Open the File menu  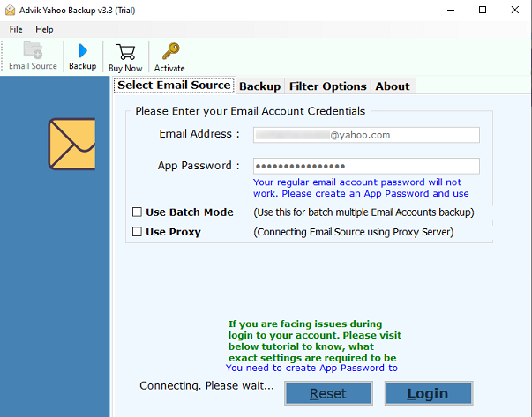point(16,29)
